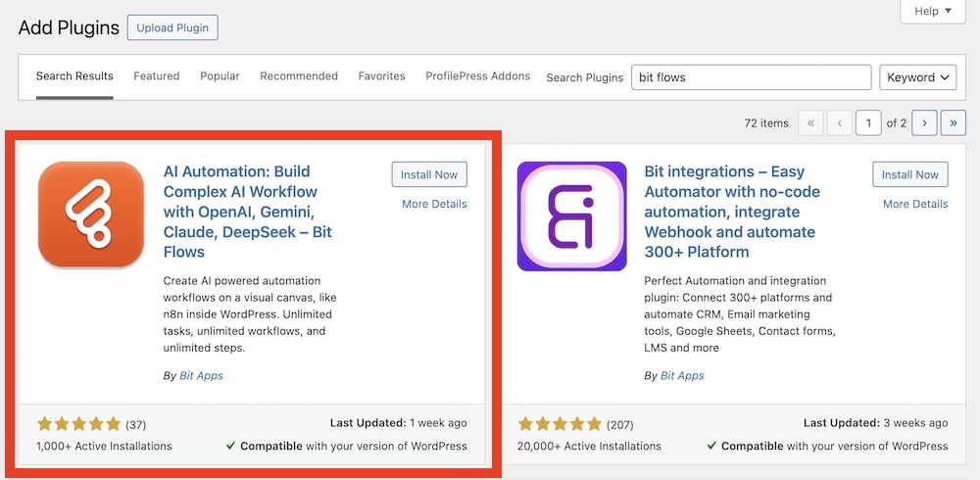Open Bit Apps author link under Bit Integrations
Screen dimensions: 980x480
(x=682, y=376)
